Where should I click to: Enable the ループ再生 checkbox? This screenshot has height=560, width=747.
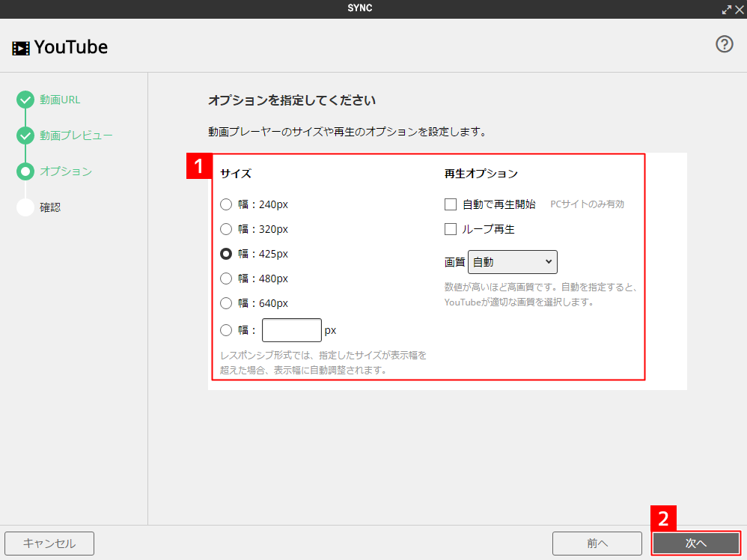pos(450,229)
